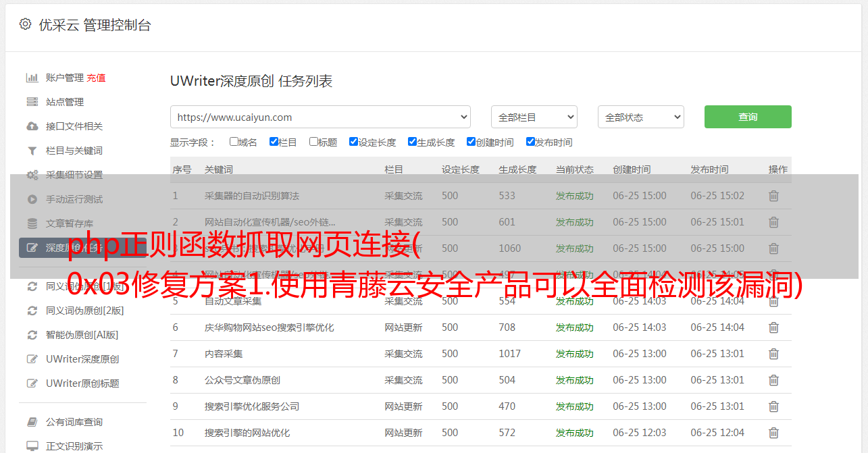Screen dimensions: 868x453
Task: Click the server icon beside 站点管理
Action: click(x=32, y=102)
